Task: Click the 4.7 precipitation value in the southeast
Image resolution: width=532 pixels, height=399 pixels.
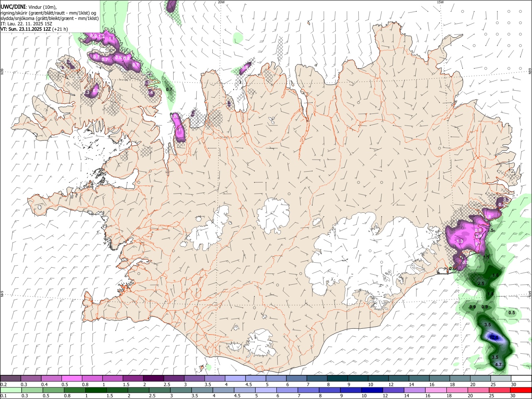Action: coord(498,365)
